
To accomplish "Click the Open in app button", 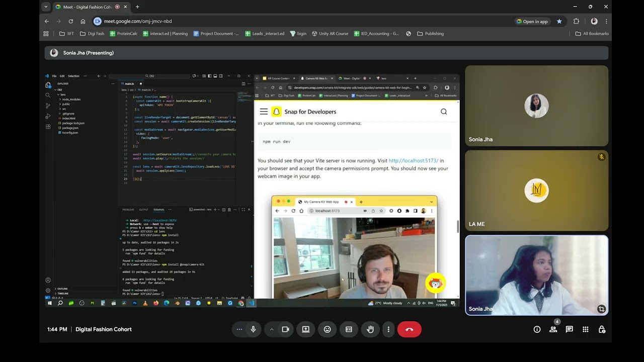I will pyautogui.click(x=532, y=21).
